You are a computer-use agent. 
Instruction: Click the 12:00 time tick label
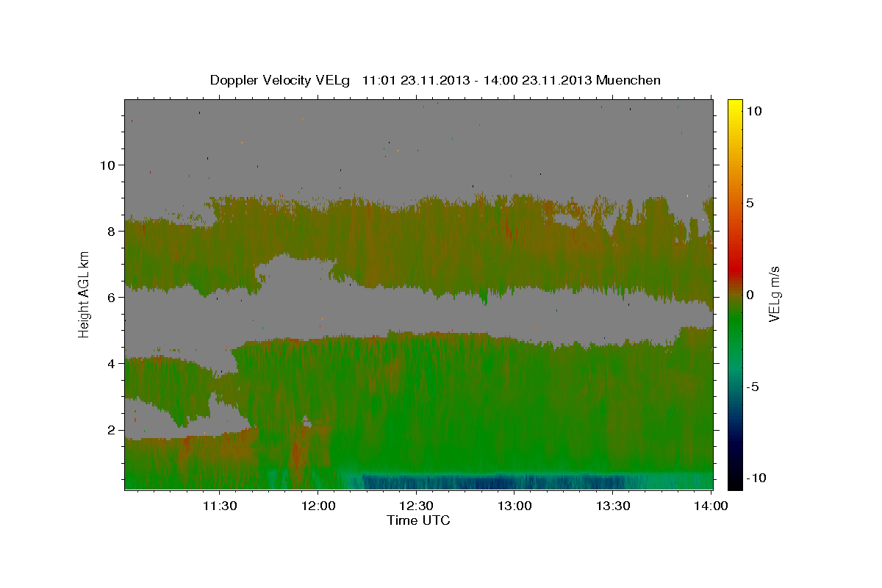point(318,506)
